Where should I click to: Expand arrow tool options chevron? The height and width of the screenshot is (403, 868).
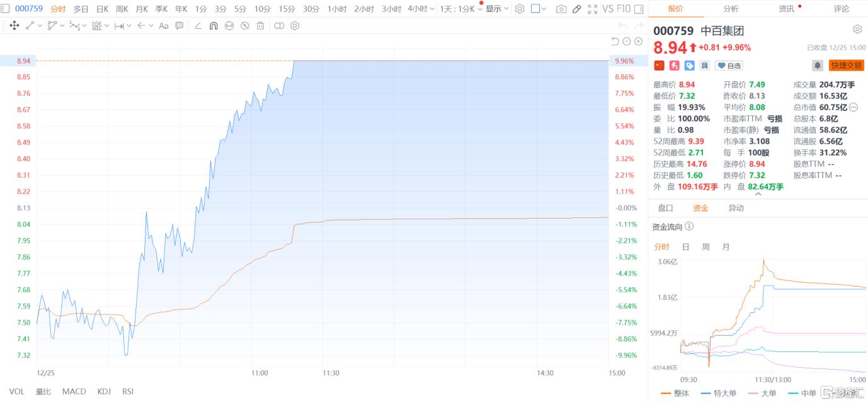[151, 26]
